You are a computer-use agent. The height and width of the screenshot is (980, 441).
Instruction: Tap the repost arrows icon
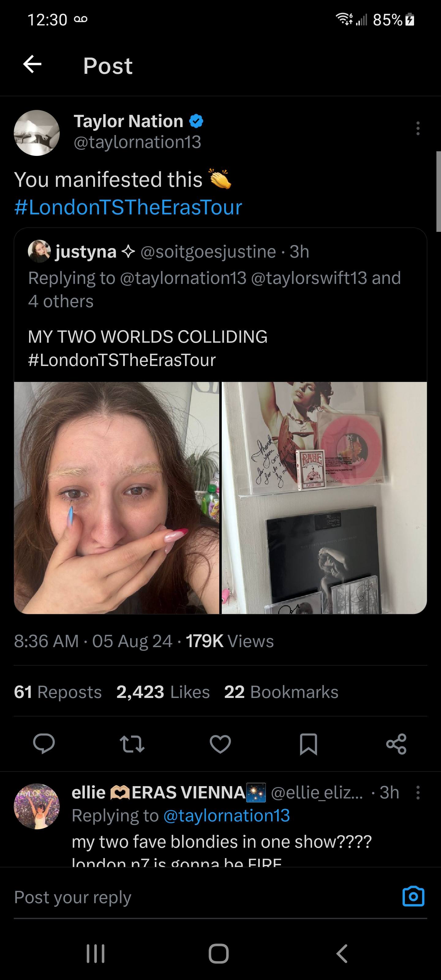tap(132, 744)
